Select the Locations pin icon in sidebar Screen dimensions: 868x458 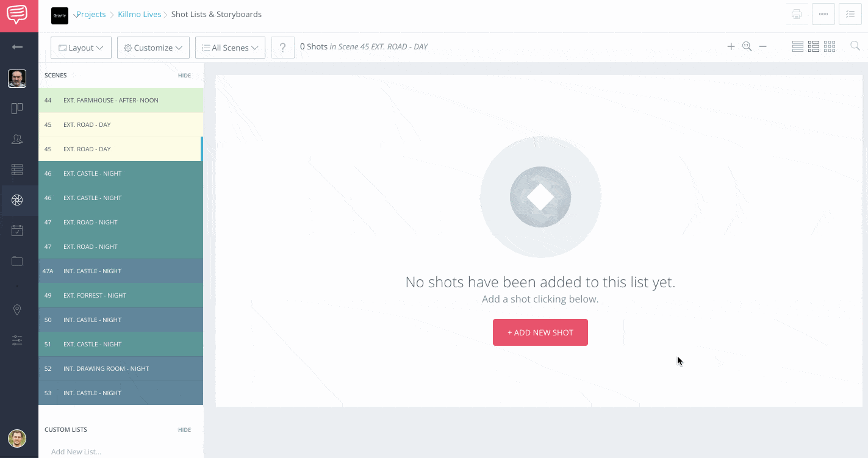point(17,310)
